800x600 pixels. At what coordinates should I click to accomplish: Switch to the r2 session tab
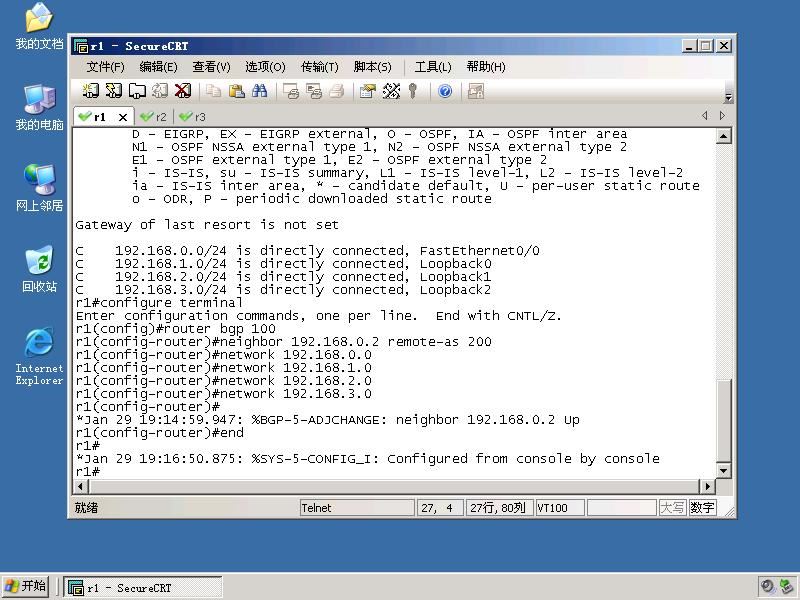point(154,117)
